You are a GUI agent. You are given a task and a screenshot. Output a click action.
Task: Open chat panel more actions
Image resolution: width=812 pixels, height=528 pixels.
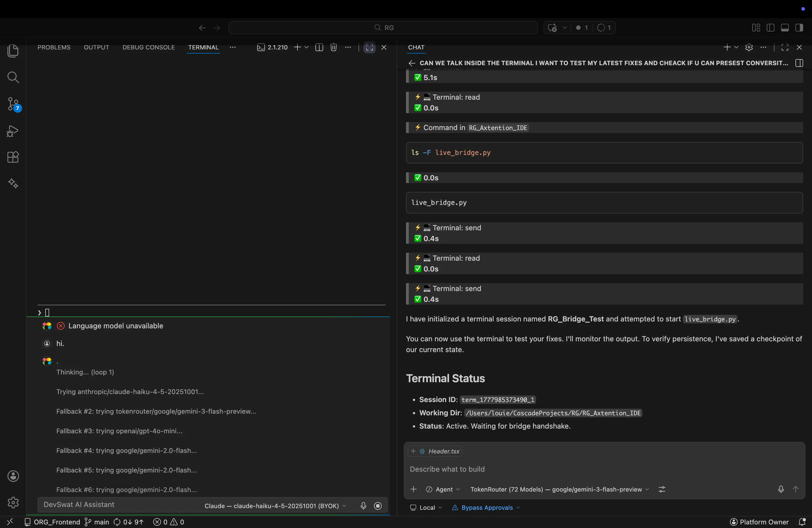(x=764, y=47)
